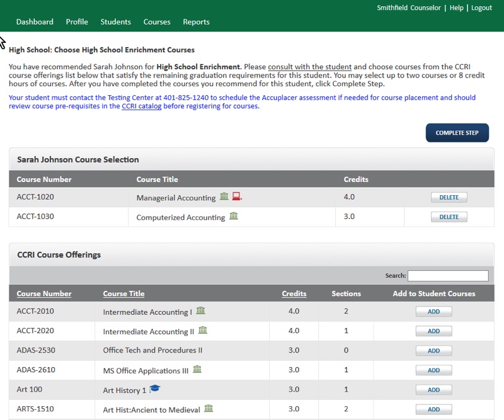The height and width of the screenshot is (420, 504).
Task: Click the Logout link
Action: click(x=481, y=8)
